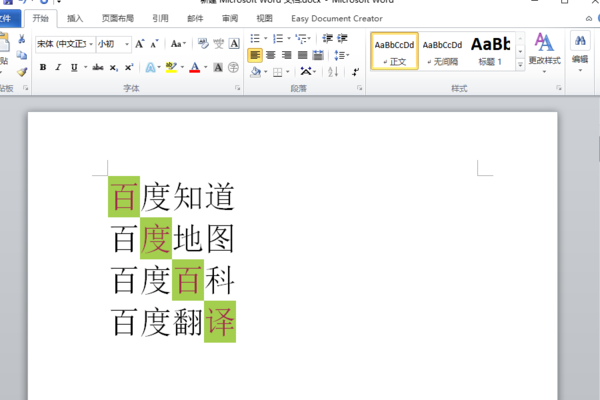Open Font dialog launcher in 字体 group
Image resolution: width=600 pixels, height=400 pixels.
point(237,88)
